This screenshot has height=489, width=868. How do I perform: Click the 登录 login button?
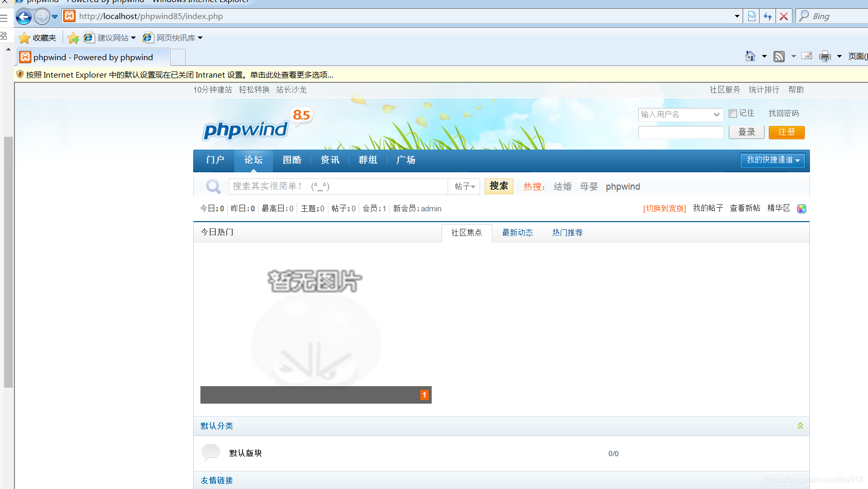coord(747,132)
